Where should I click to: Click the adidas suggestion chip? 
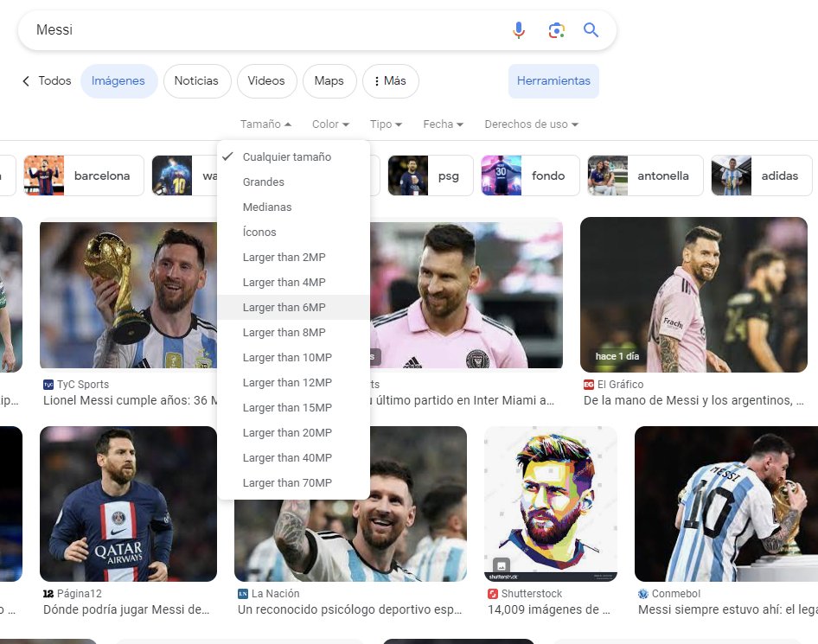[x=762, y=175]
